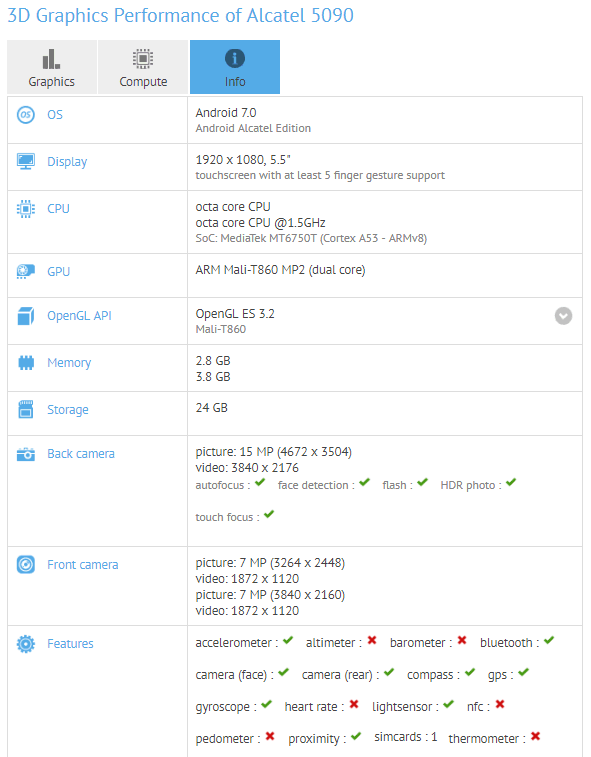
Task: Click the Storage card icon
Action: tap(26, 409)
